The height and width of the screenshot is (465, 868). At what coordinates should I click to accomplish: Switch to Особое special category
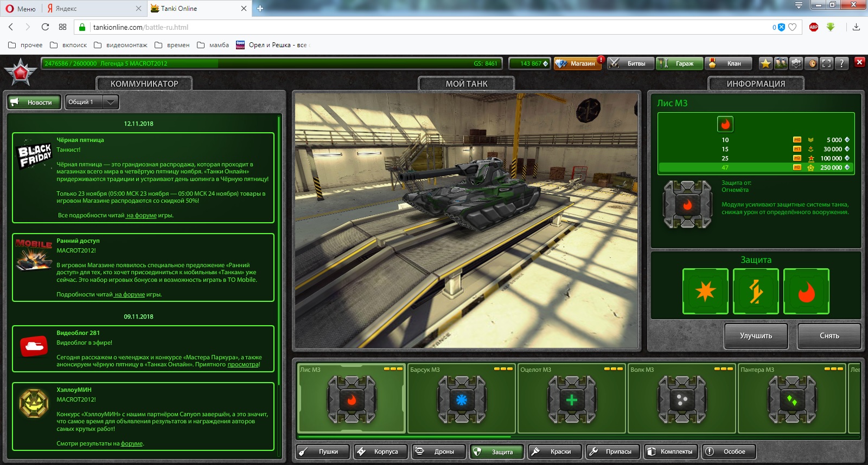[x=729, y=451]
